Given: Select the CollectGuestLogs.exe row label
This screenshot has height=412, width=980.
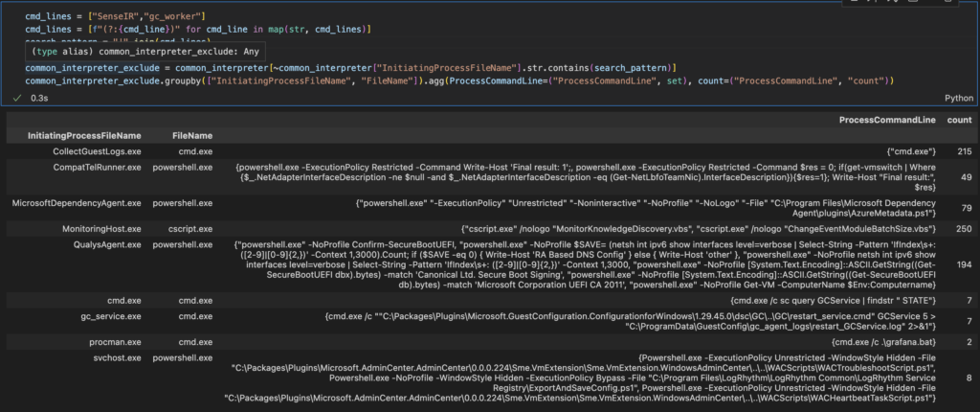Looking at the screenshot, I should click(x=98, y=151).
